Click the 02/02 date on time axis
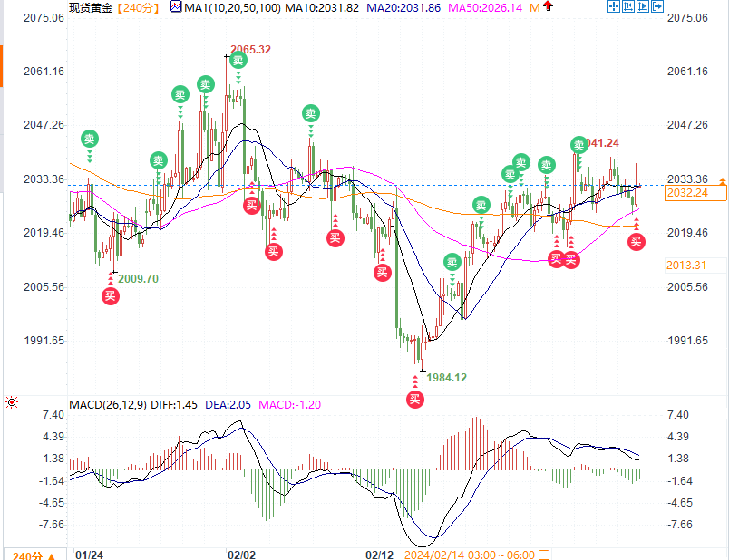 241,555
